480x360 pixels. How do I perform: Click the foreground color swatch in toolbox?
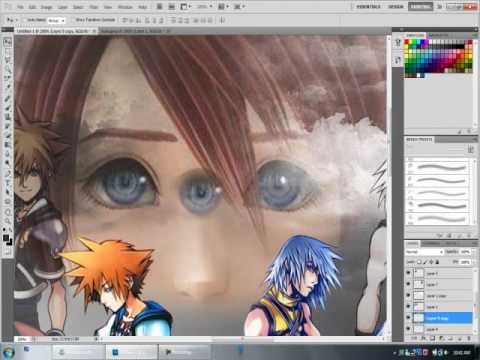pyautogui.click(x=6, y=238)
